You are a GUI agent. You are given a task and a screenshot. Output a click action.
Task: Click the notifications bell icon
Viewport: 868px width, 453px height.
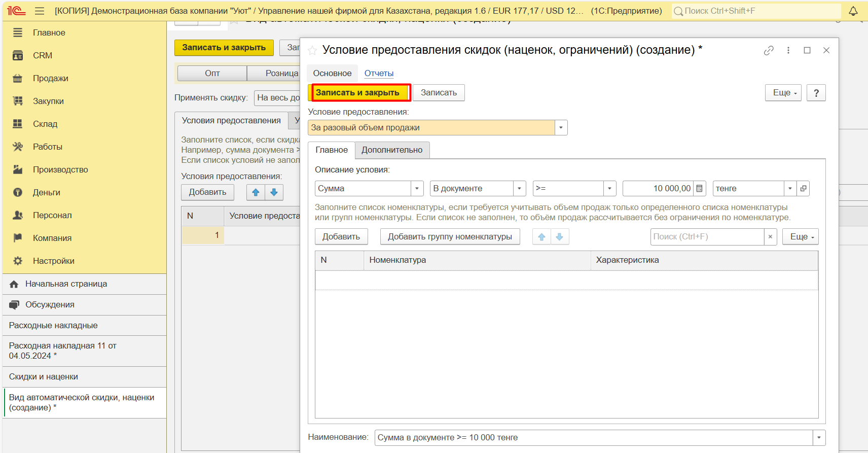click(x=853, y=11)
